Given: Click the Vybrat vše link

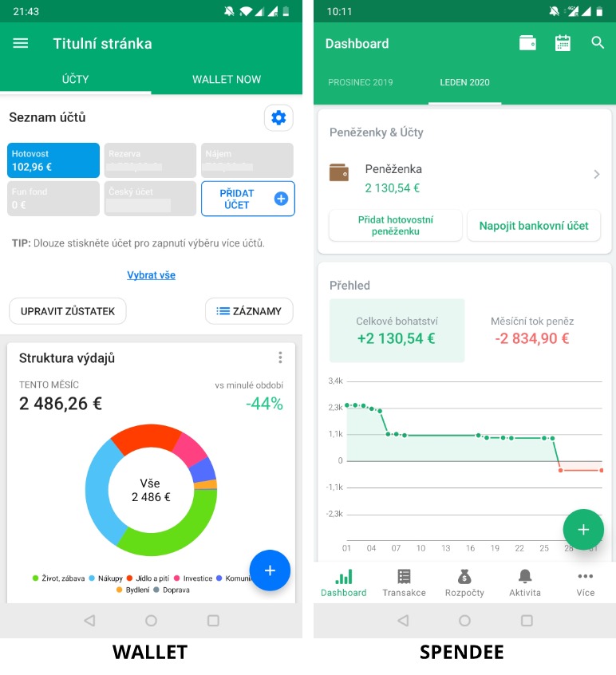Looking at the screenshot, I should click(x=151, y=274).
